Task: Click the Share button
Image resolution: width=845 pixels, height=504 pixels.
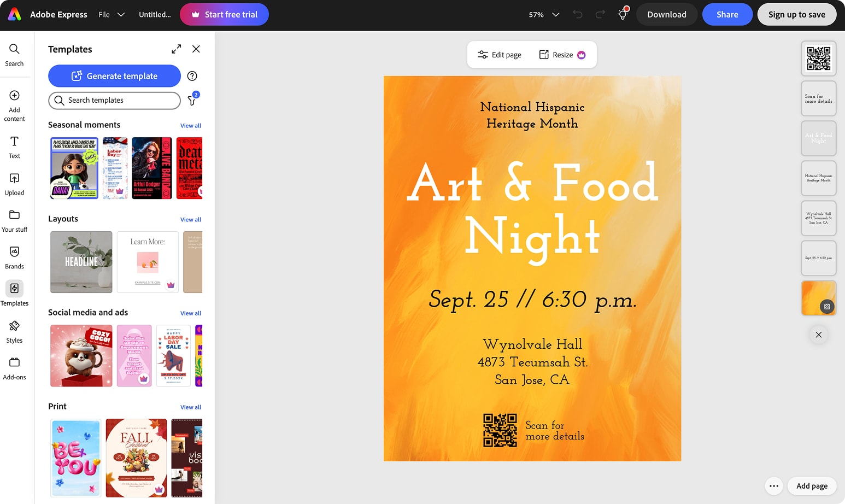Action: tap(727, 14)
